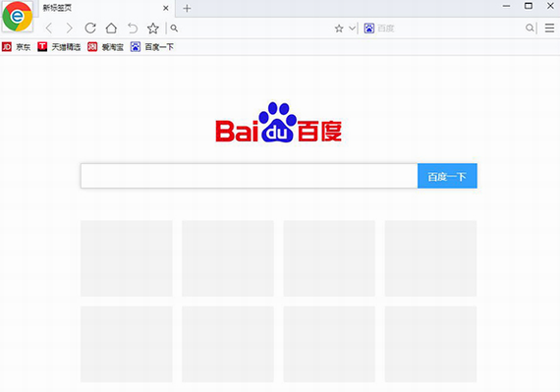Open Baidu search engine selector icon
This screenshot has width=560, height=392.
[369, 28]
